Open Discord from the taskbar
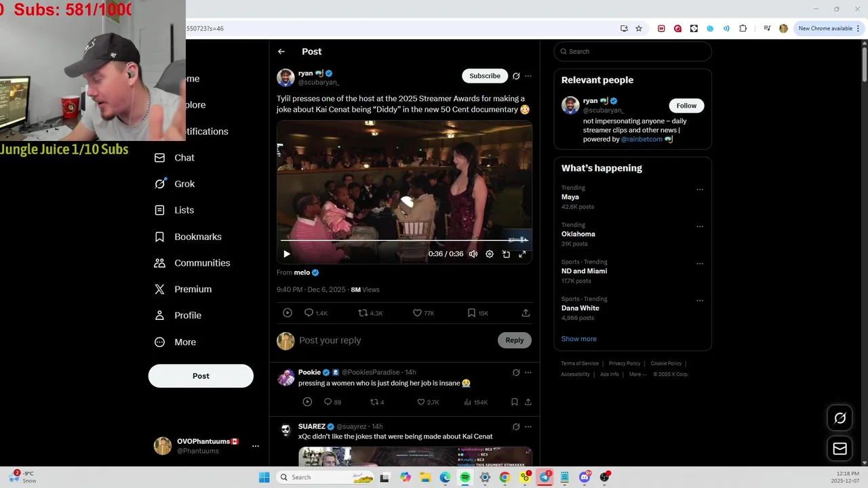 pos(585,477)
